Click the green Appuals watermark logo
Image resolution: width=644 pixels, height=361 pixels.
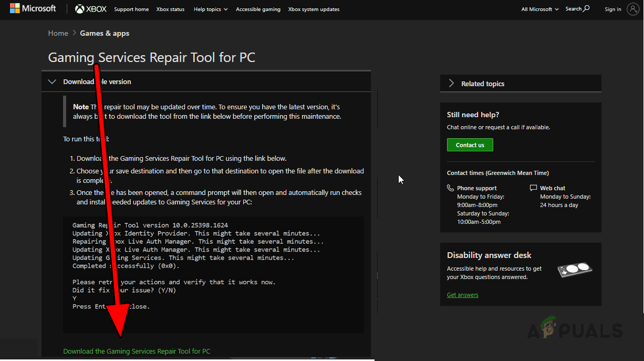click(549, 325)
